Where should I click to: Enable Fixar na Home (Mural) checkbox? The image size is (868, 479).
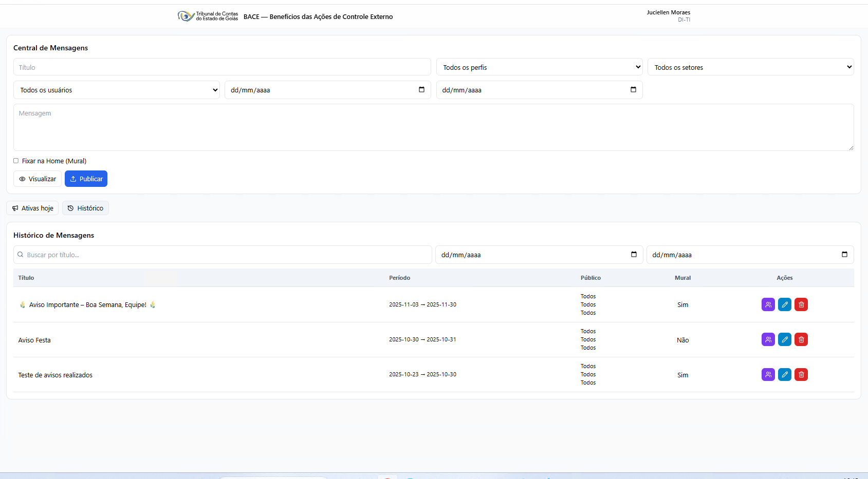(x=16, y=161)
